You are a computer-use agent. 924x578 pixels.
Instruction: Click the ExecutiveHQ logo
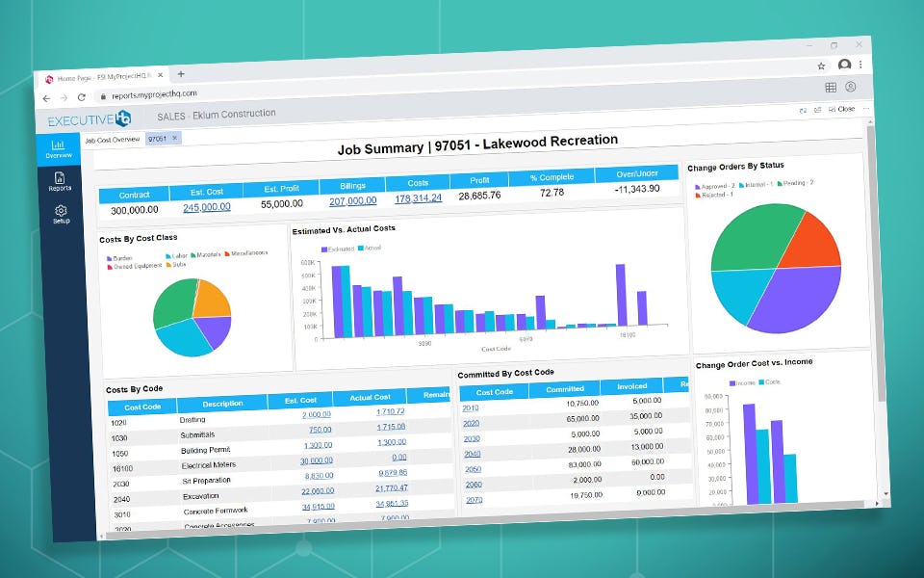coord(90,119)
